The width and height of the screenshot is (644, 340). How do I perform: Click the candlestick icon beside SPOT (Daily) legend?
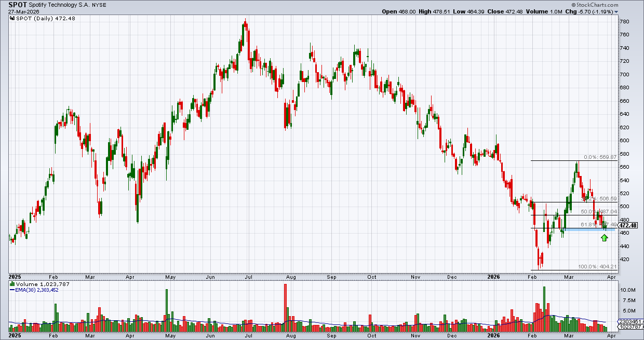click(x=13, y=18)
